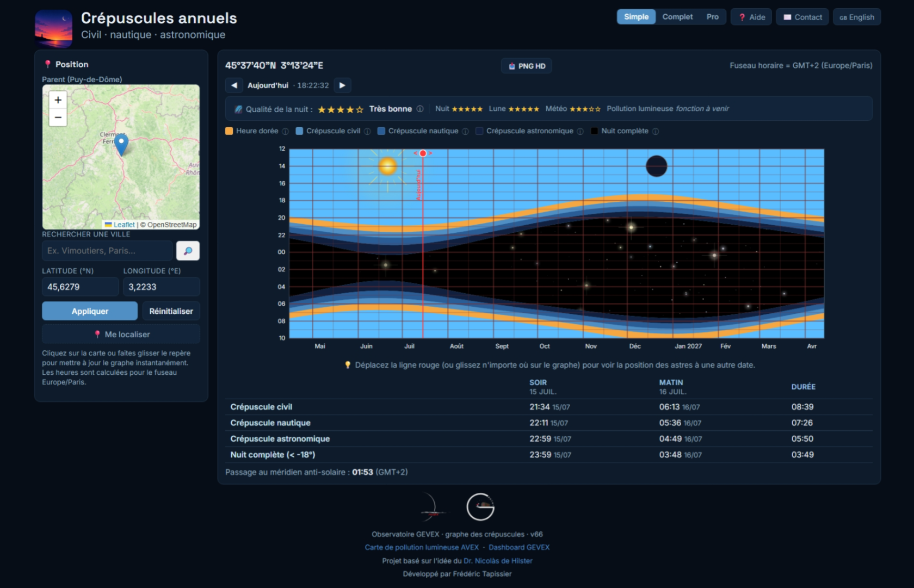Click the map zoom in plus button
The image size is (914, 588).
click(58, 100)
